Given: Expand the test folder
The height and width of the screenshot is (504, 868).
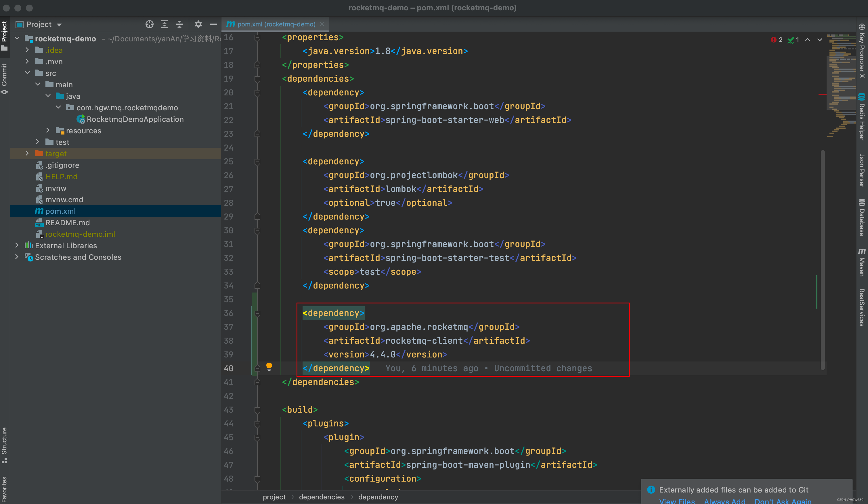Looking at the screenshot, I should pyautogui.click(x=38, y=142).
